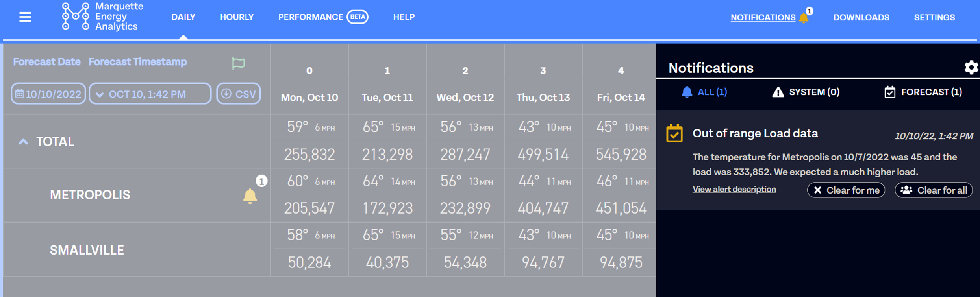Viewport: 980px width, 297px height.
Task: Click the Metropolis alert bell icon
Action: tap(250, 196)
